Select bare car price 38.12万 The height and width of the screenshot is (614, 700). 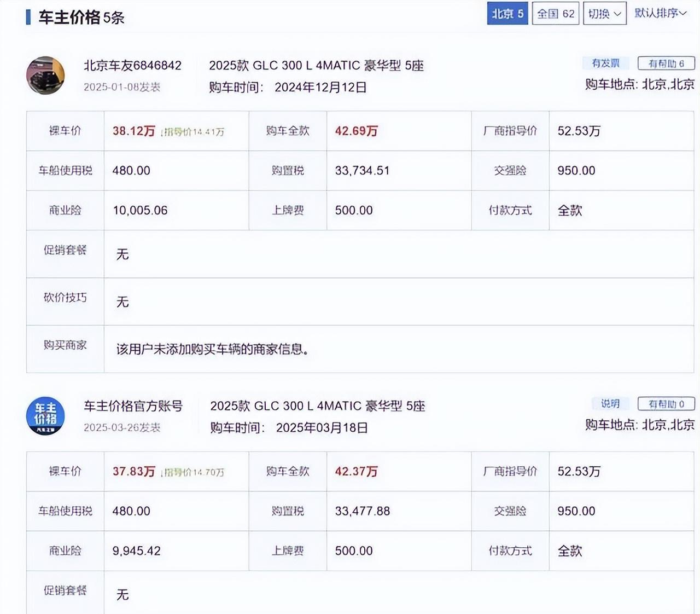point(134,131)
